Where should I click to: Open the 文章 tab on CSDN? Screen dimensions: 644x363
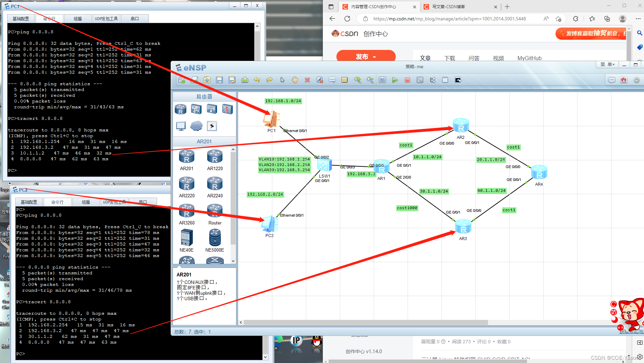(x=425, y=58)
